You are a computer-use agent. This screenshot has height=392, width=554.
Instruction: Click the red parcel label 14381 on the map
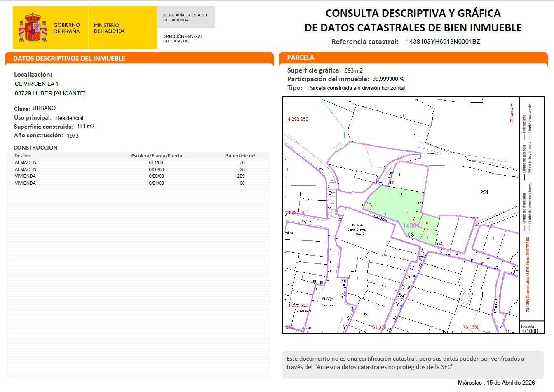(411, 226)
